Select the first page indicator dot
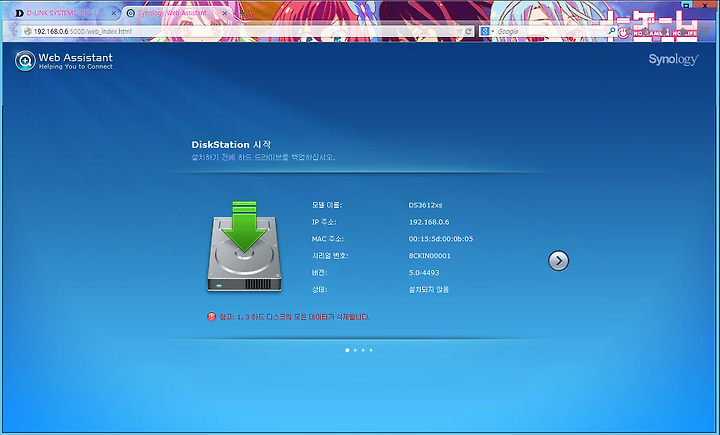Screen dimensions: 720x435 347,350
